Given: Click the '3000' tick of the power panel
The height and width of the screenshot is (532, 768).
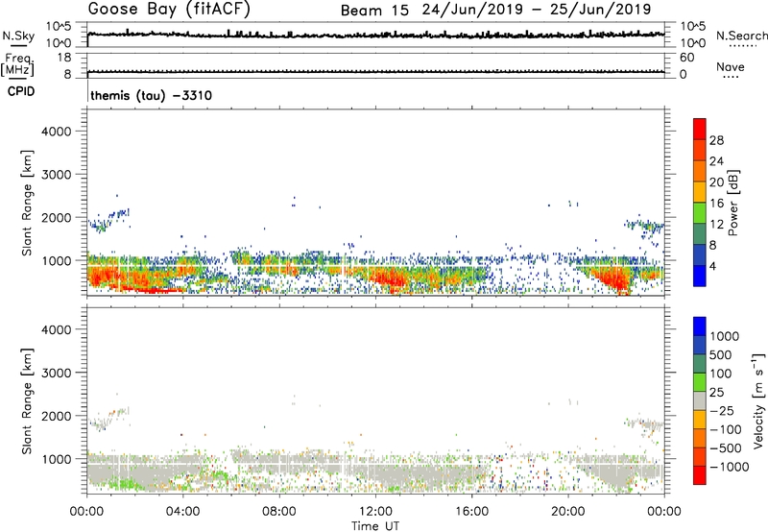Looking at the screenshot, I should (57, 175).
